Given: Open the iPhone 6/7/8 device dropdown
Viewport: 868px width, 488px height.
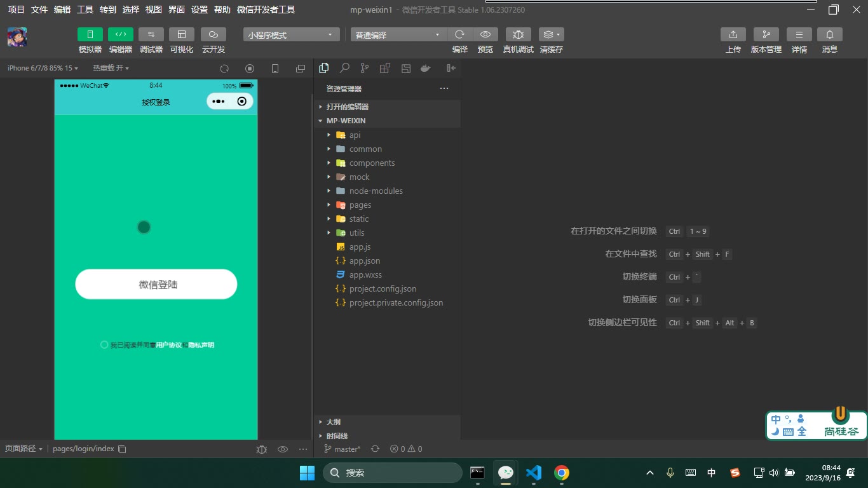Looking at the screenshot, I should pos(43,68).
